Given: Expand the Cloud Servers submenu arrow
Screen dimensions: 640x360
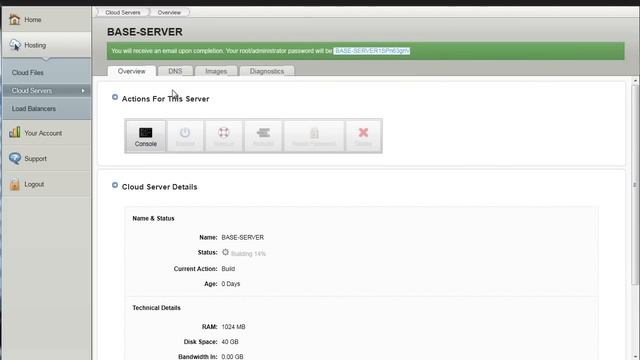Looking at the screenshot, I should click(x=83, y=91).
